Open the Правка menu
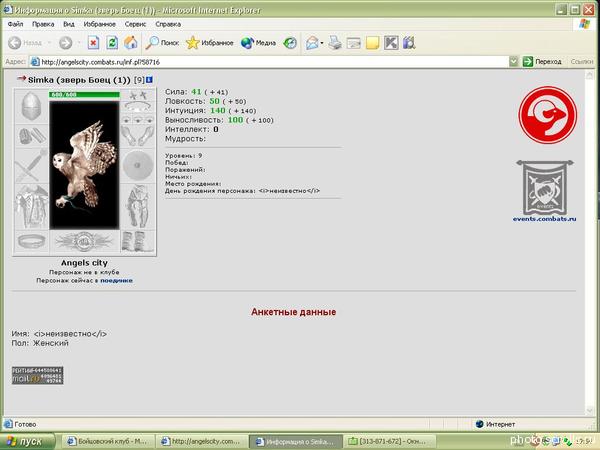 click(x=43, y=24)
